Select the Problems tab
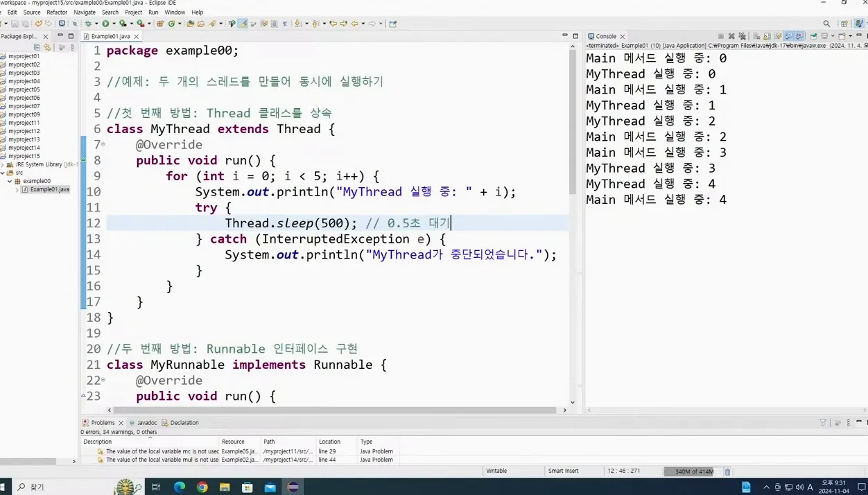The image size is (868, 495). pos(103,422)
